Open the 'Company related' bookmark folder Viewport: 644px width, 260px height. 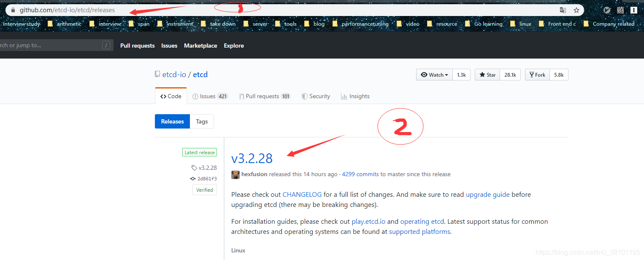point(609,24)
